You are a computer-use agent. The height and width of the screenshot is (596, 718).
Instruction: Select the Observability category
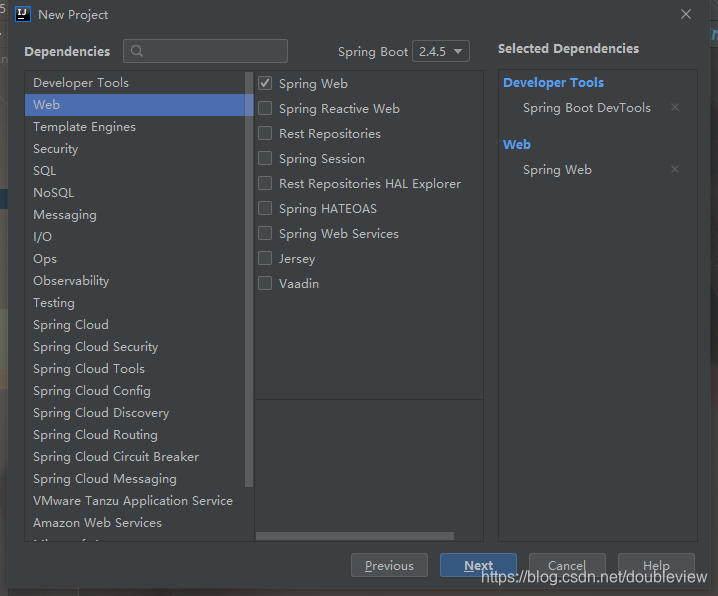tap(135, 281)
